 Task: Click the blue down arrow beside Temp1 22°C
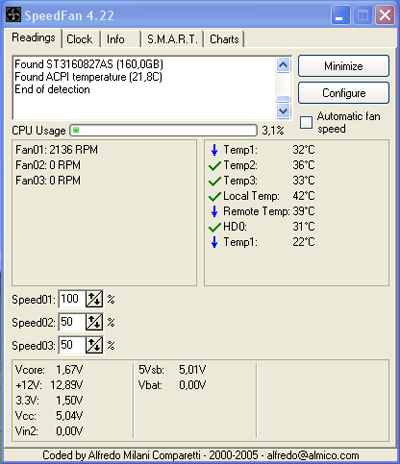tap(214, 242)
